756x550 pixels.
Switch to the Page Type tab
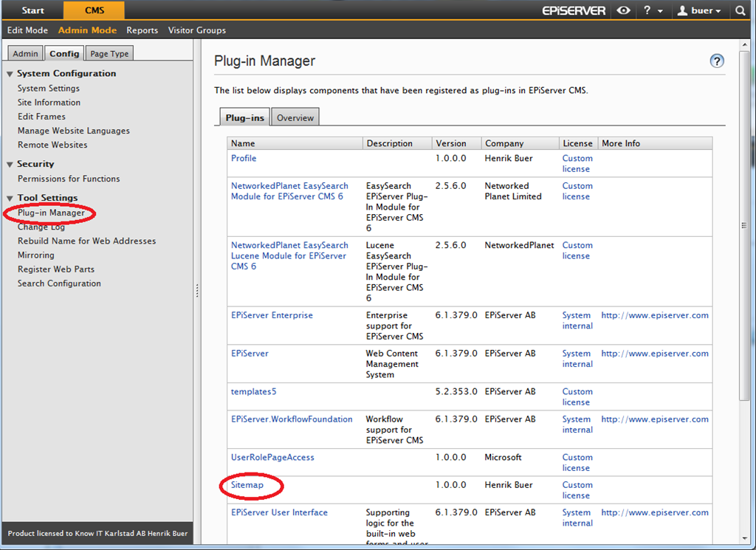(x=109, y=54)
